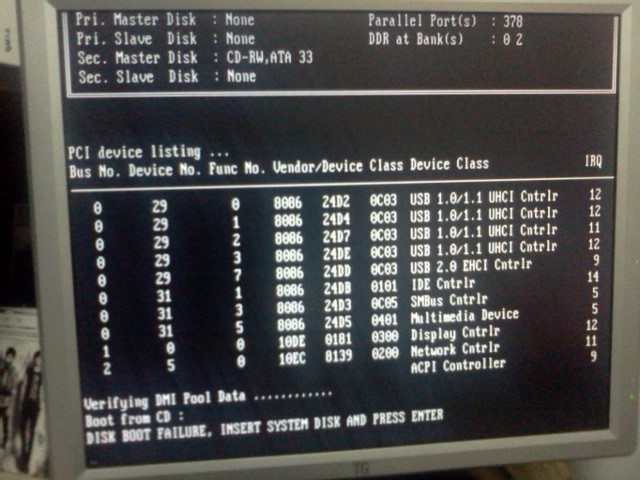Select the 'Pri. Slave Disk' label

point(137,38)
